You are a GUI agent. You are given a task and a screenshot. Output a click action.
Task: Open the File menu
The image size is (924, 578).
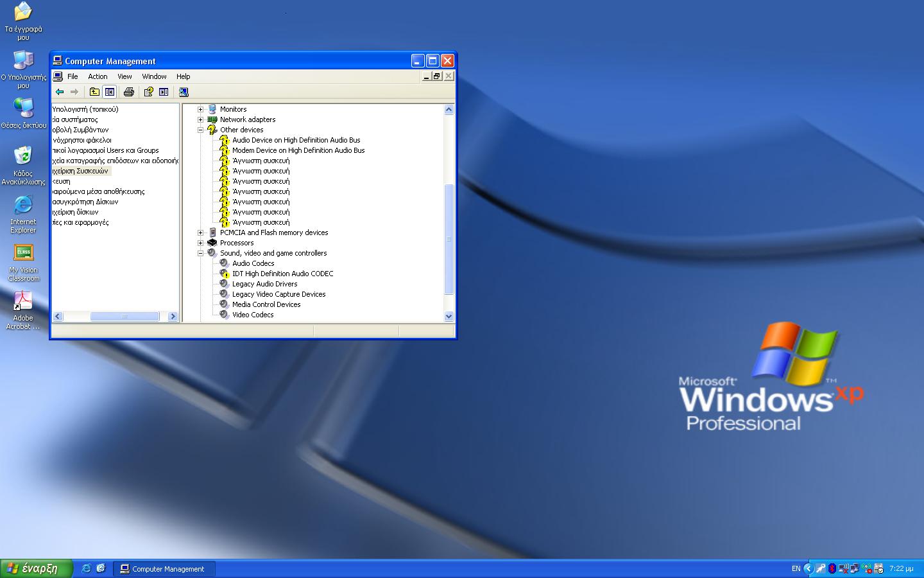click(x=73, y=76)
